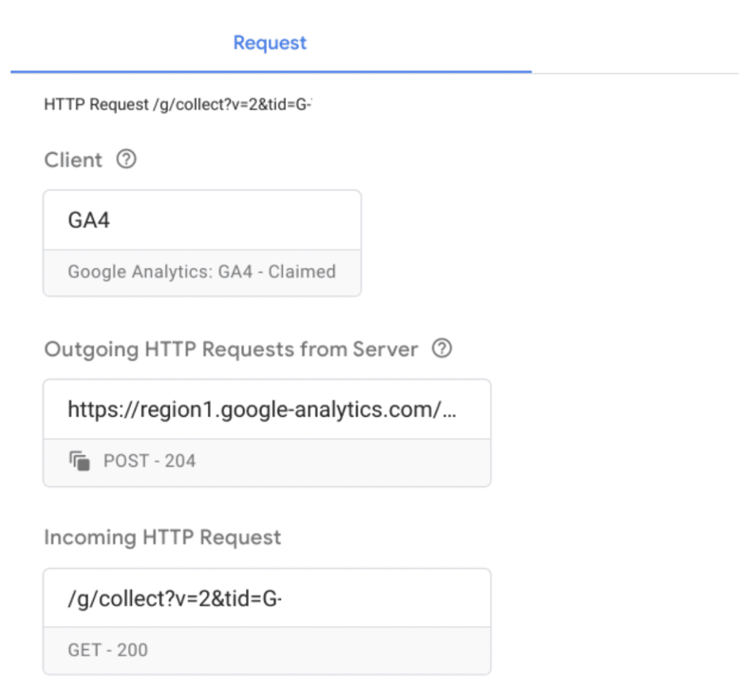Viewport: 750px width, 700px height.
Task: Click the blue underline bar beneath Request tab
Action: point(270,70)
